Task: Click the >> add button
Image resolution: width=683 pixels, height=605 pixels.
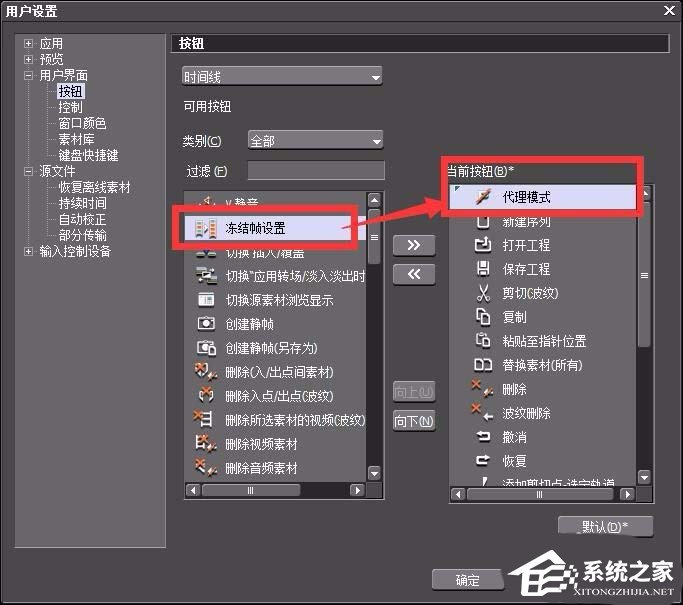Action: click(x=414, y=245)
